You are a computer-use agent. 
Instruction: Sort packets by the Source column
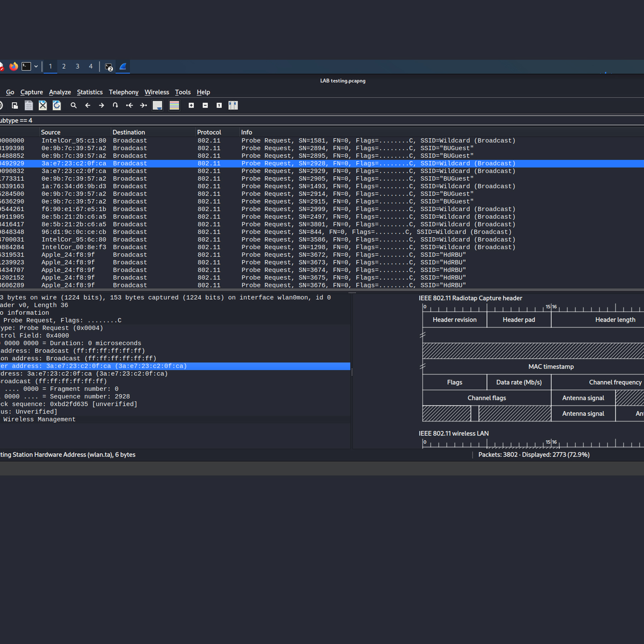pos(50,132)
